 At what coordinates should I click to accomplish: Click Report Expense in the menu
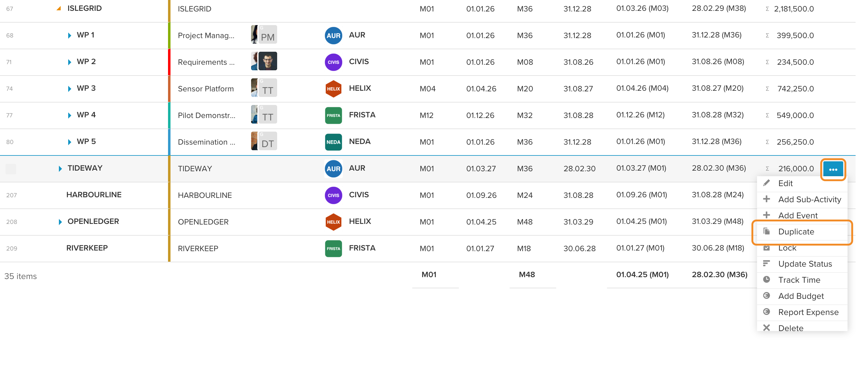point(802,312)
